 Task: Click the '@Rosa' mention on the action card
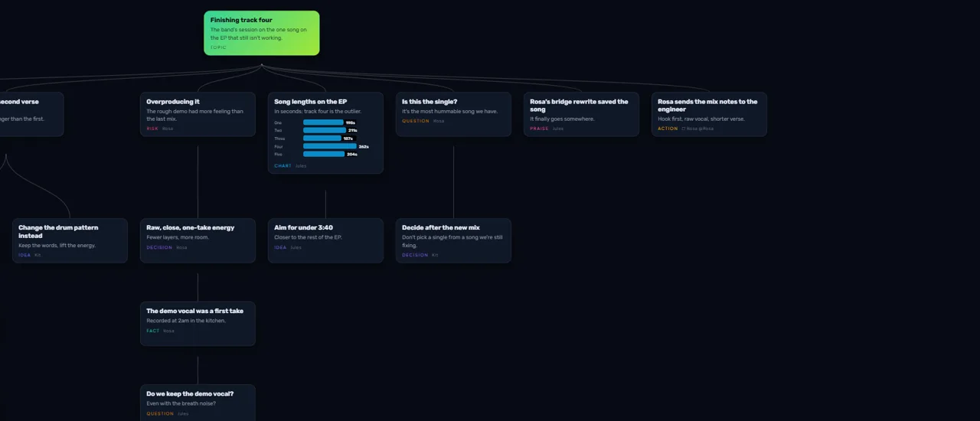click(x=704, y=129)
